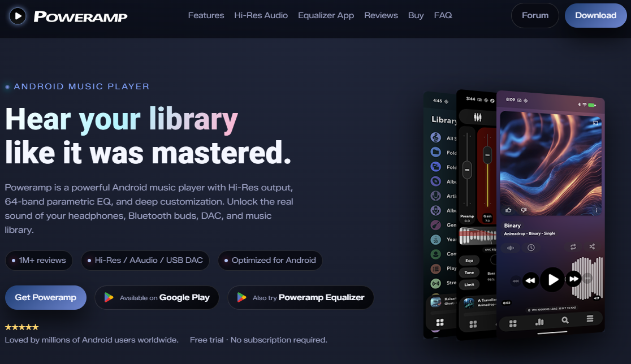Screen dimensions: 631x364
Task: Click Also try Poweramp Equalizer button
Action: pos(301,297)
